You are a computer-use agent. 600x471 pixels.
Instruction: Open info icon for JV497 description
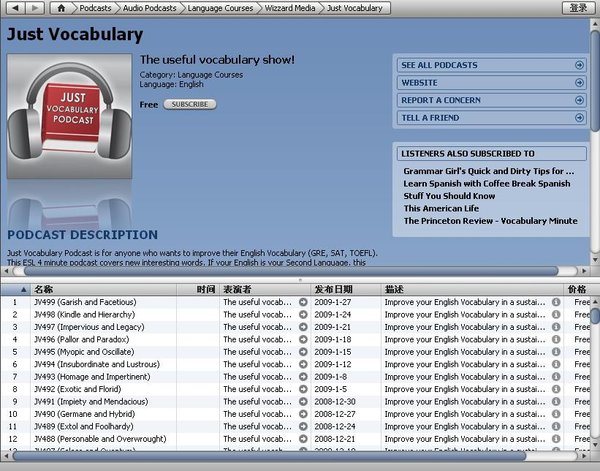[556, 327]
